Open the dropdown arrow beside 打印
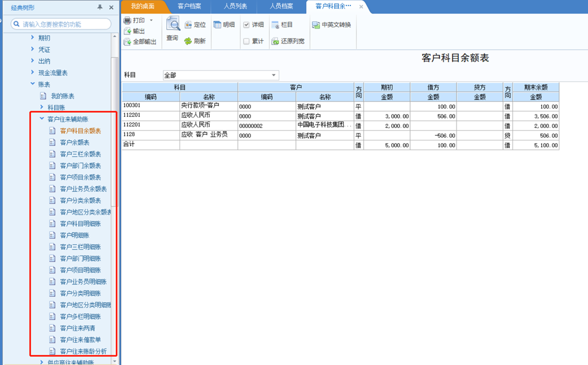This screenshot has height=365, width=588. [x=151, y=21]
